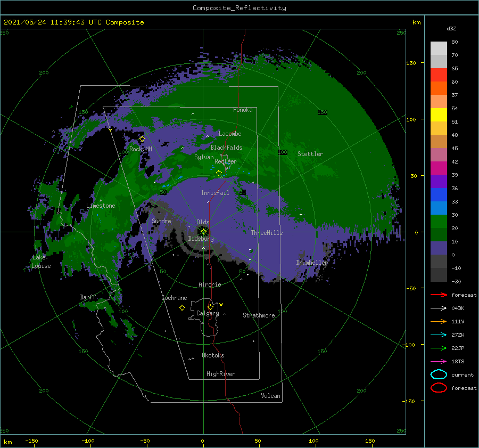Click the Cochrane city label
The width and height of the screenshot is (479, 448).
(x=174, y=298)
